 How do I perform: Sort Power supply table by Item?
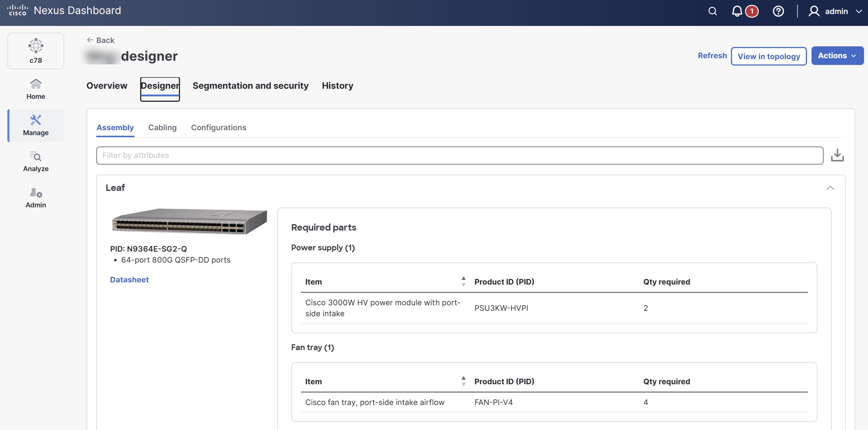463,281
